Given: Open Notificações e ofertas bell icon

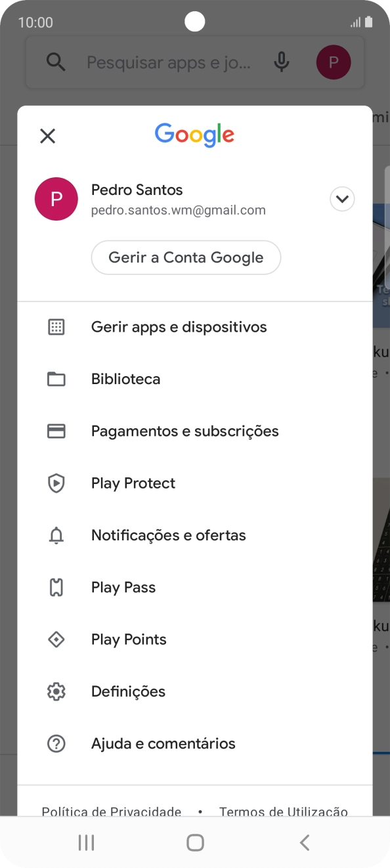Looking at the screenshot, I should [56, 535].
